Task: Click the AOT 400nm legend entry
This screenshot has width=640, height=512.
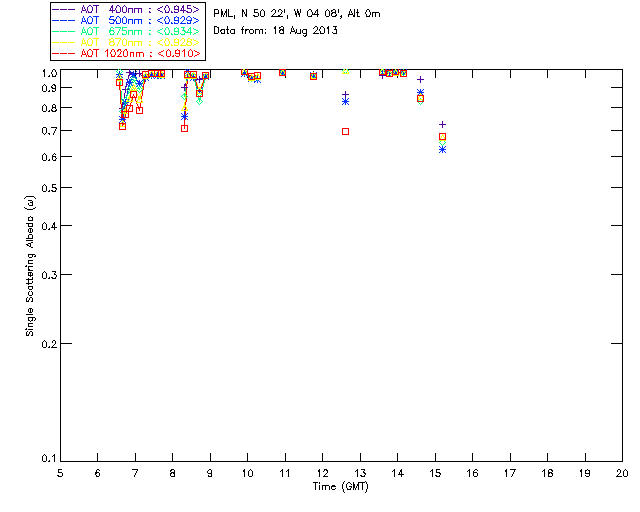Action: pyautogui.click(x=127, y=9)
